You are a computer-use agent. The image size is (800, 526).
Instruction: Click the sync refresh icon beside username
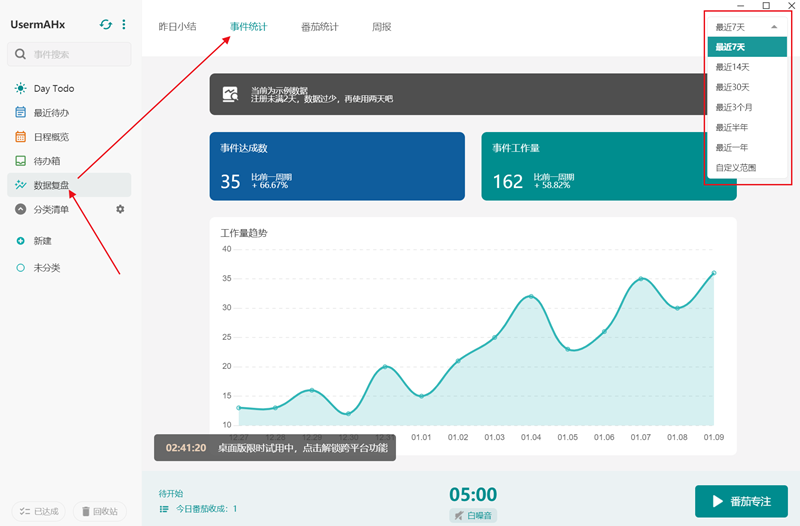click(106, 24)
